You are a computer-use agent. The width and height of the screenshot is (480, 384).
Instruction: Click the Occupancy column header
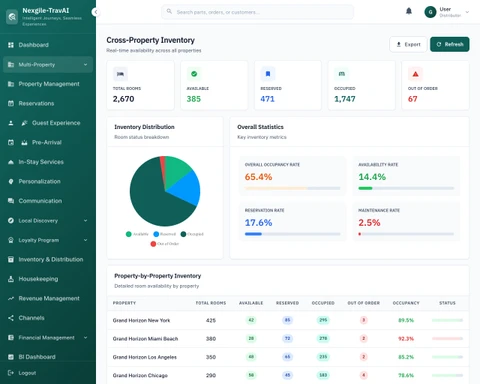coord(406,303)
